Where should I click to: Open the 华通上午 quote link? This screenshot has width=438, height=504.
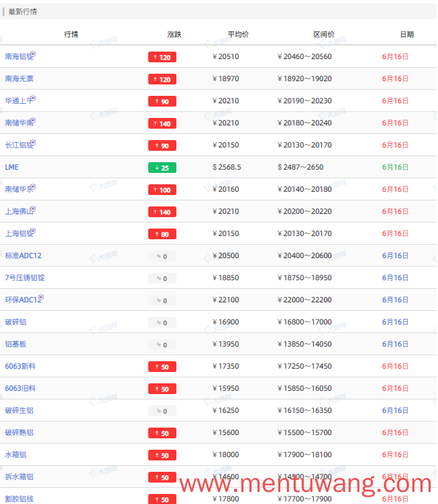coord(19,101)
